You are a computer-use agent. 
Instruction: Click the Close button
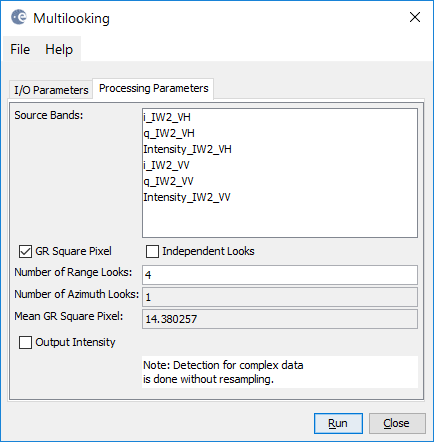(x=397, y=423)
